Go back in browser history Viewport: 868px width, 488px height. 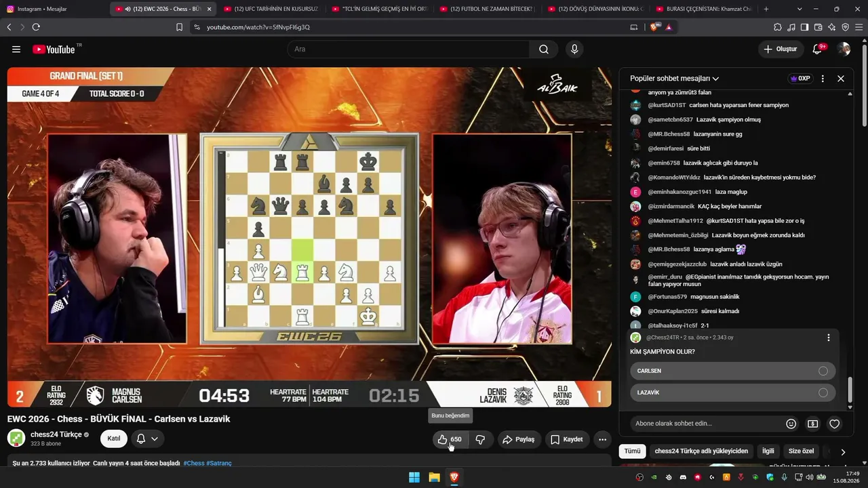tap(9, 27)
